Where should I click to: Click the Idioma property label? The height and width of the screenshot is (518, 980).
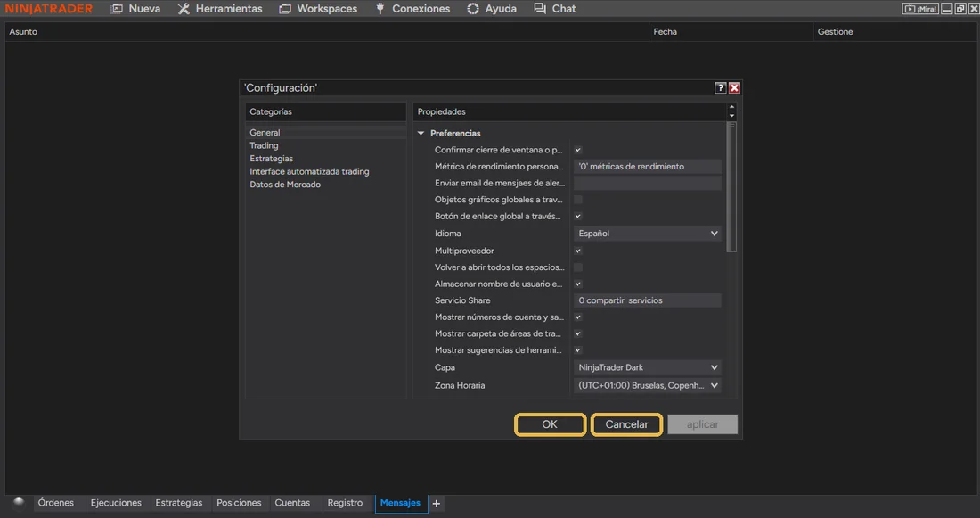pyautogui.click(x=448, y=234)
